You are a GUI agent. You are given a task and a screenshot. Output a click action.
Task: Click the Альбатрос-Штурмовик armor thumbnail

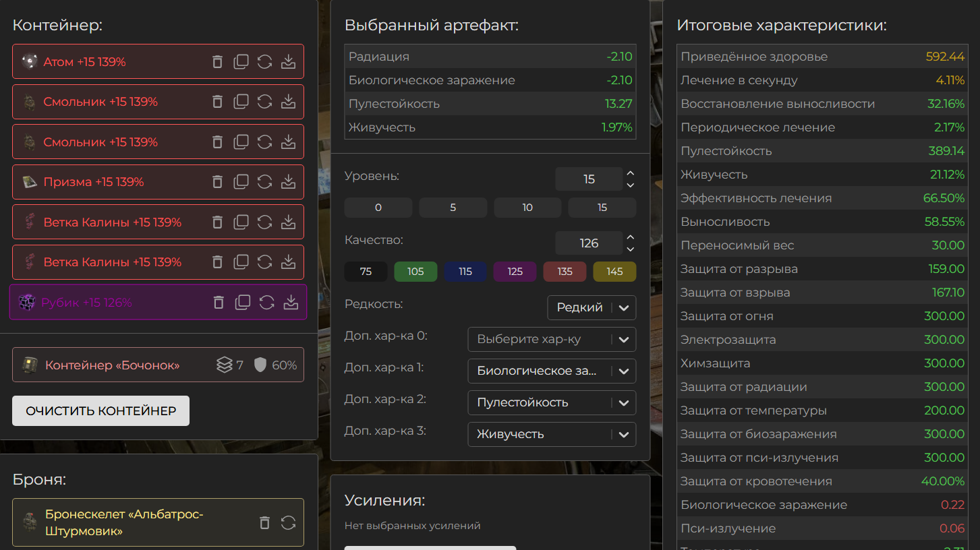(29, 522)
